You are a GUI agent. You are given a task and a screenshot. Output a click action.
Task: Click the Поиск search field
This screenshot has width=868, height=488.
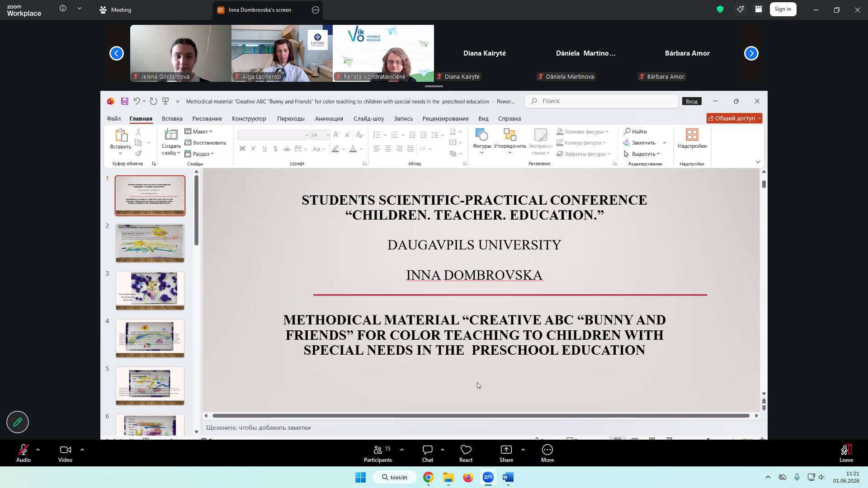point(601,101)
